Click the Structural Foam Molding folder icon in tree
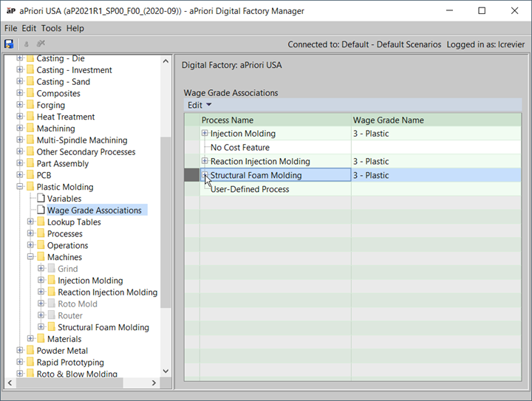 tap(51, 326)
